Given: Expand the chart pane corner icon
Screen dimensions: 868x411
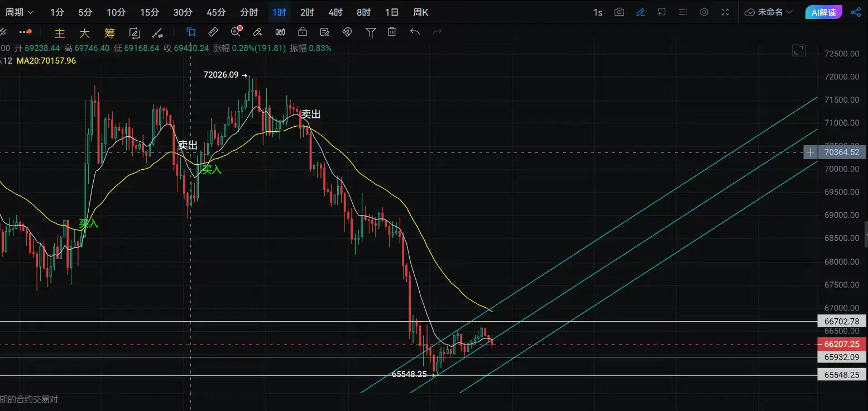Looking at the screenshot, I should (799, 51).
